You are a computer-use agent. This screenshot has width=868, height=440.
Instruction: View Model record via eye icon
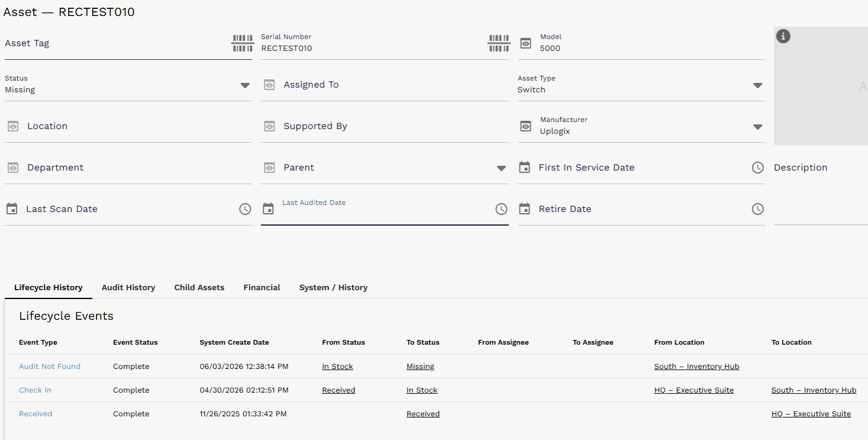tap(525, 43)
